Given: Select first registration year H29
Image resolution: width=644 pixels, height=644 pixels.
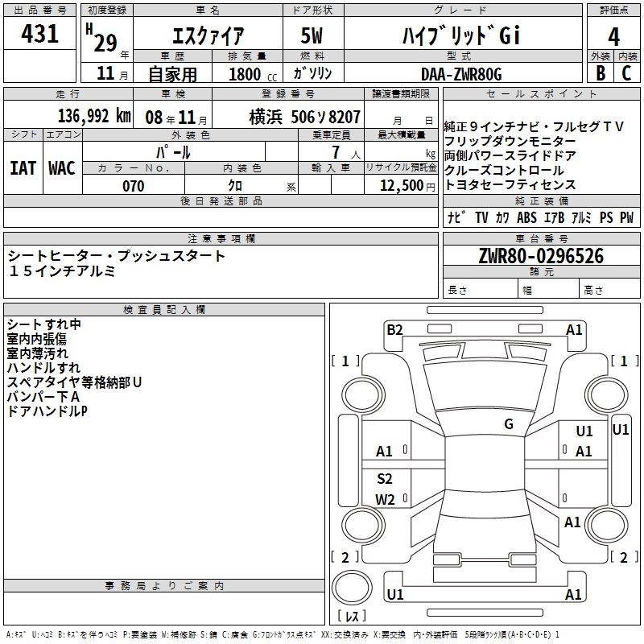Looking at the screenshot, I should coord(101,39).
